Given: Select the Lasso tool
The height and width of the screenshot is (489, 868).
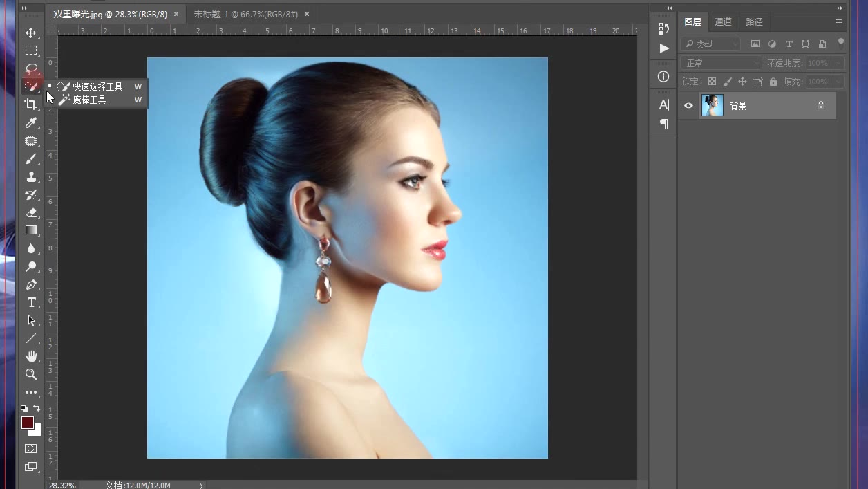Looking at the screenshot, I should tap(31, 68).
